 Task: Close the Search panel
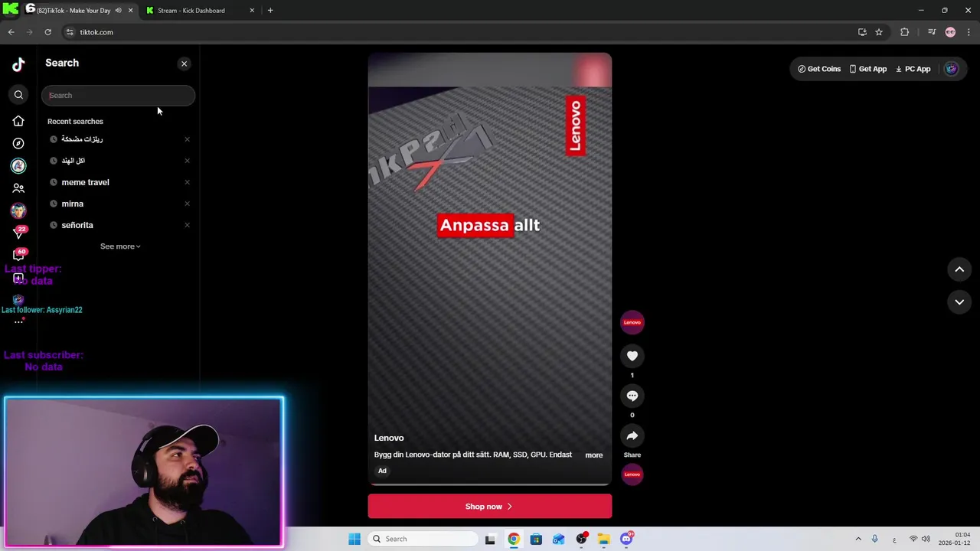click(184, 64)
